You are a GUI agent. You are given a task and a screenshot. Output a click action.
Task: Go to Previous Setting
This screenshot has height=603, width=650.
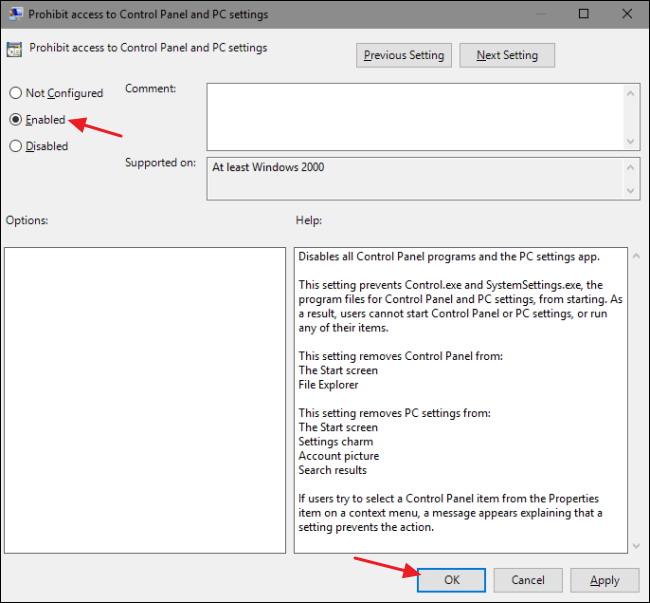(x=404, y=55)
